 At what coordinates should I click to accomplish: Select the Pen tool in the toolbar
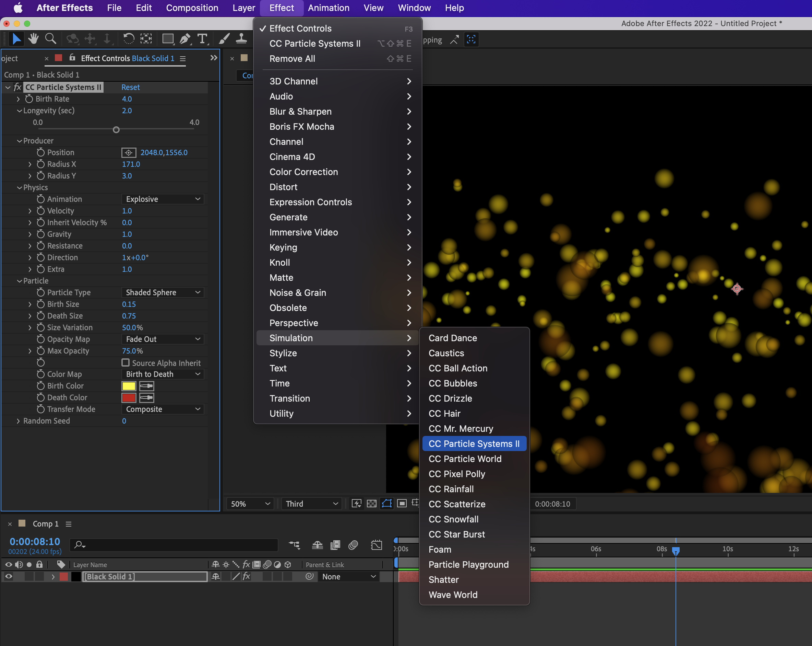pyautogui.click(x=184, y=39)
